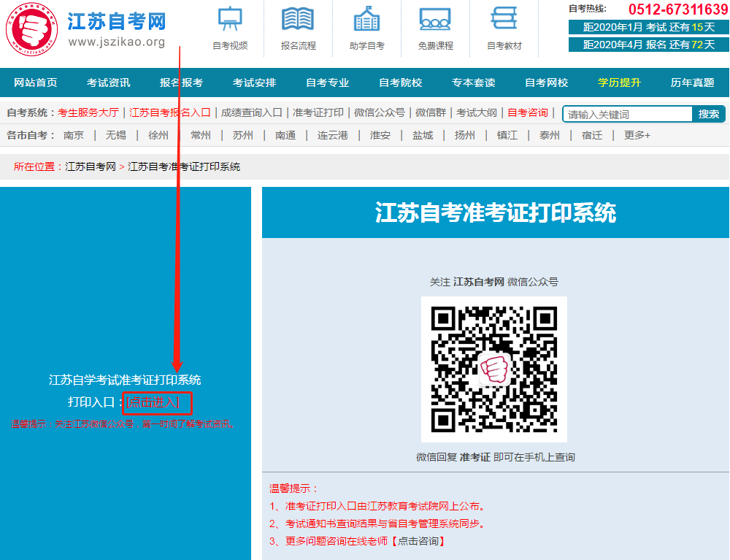
Task: Select 徐州 city link
Action: pyautogui.click(x=158, y=136)
